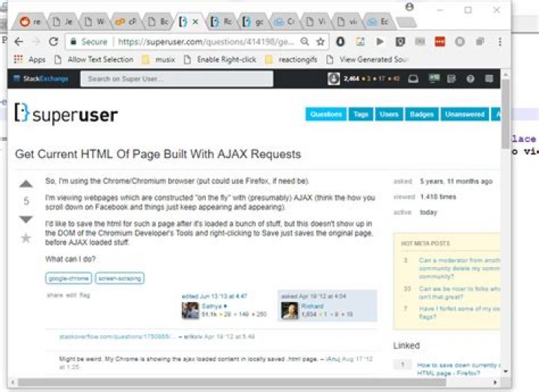Open review queue icon in top bar

click(451, 79)
